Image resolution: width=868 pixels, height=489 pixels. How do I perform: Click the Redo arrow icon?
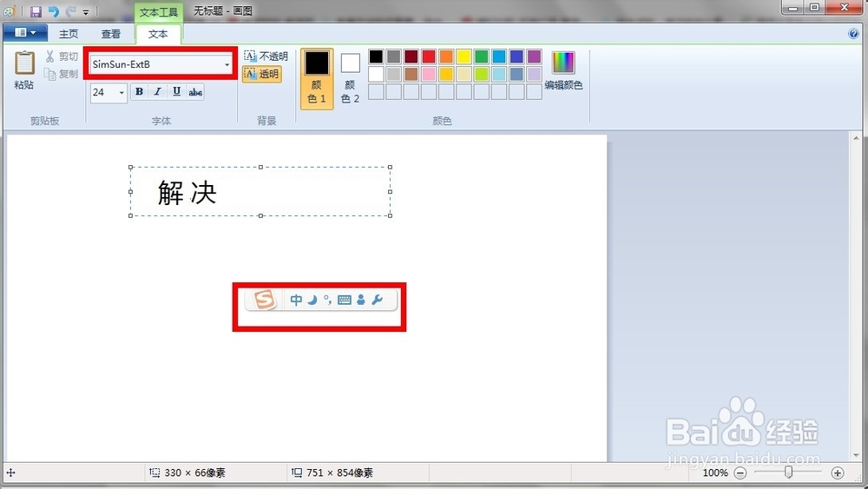pyautogui.click(x=71, y=11)
